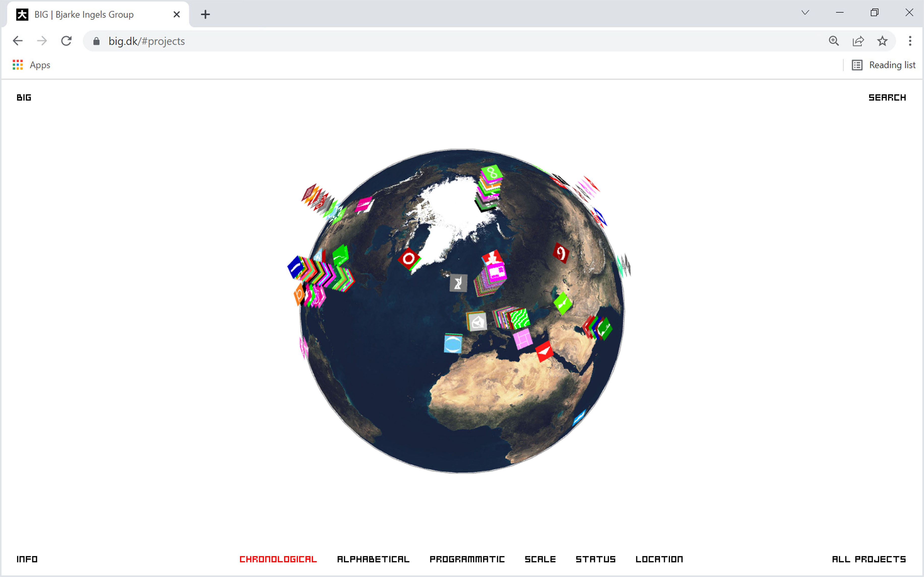Expand the tab search dropdown chevron

805,13
